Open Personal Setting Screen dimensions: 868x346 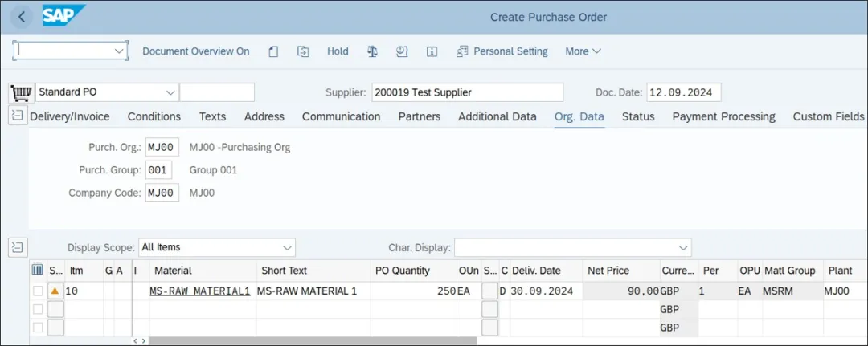coord(502,51)
